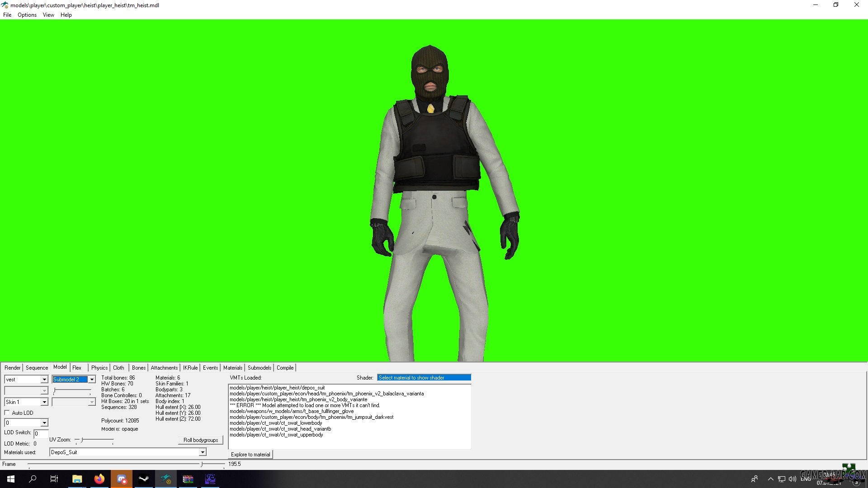The image size is (868, 488).
Task: Click the model viewer app icon in title bar
Action: click(5, 5)
